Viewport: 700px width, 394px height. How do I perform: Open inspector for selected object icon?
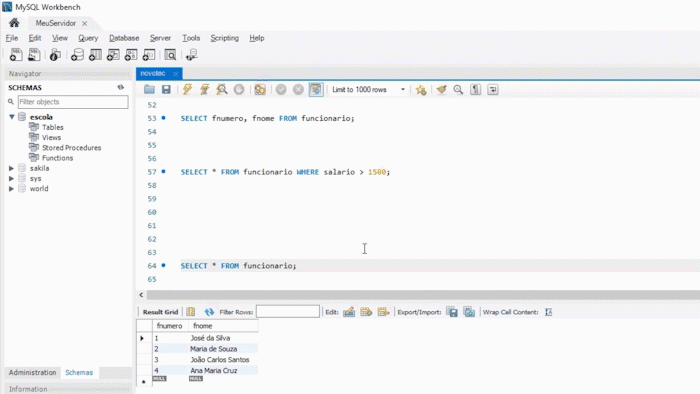click(55, 55)
